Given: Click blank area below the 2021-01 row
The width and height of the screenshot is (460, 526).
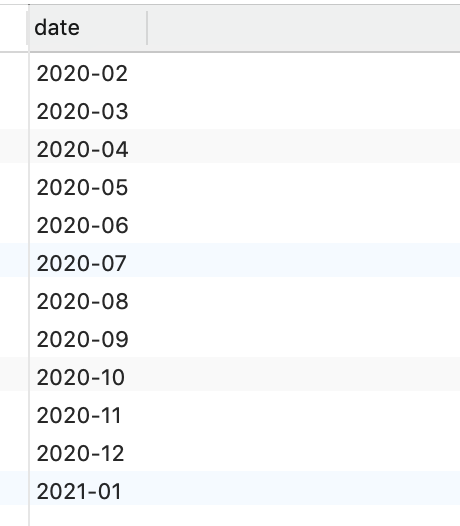Looking at the screenshot, I should 245,516.
